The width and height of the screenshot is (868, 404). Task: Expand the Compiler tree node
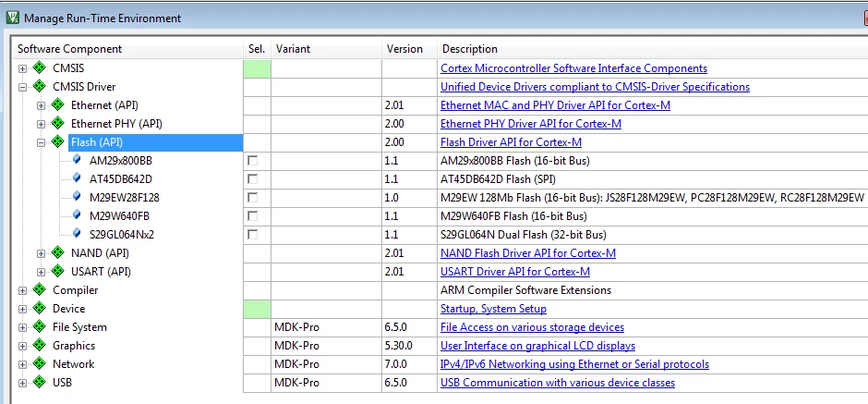pyautogui.click(x=22, y=290)
